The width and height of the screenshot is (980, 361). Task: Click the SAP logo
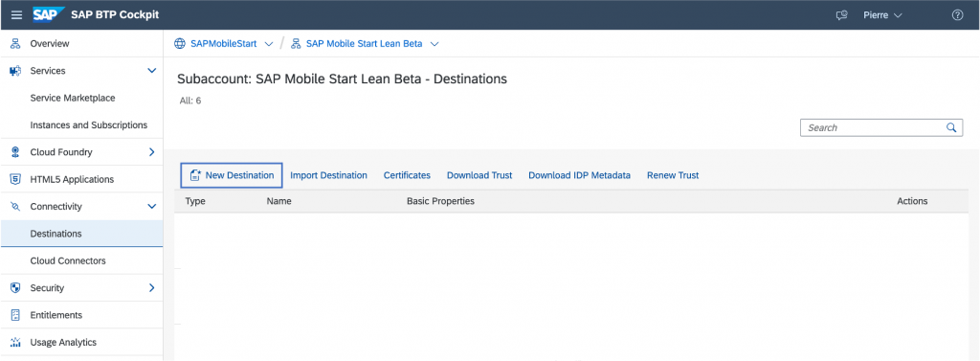click(x=49, y=14)
